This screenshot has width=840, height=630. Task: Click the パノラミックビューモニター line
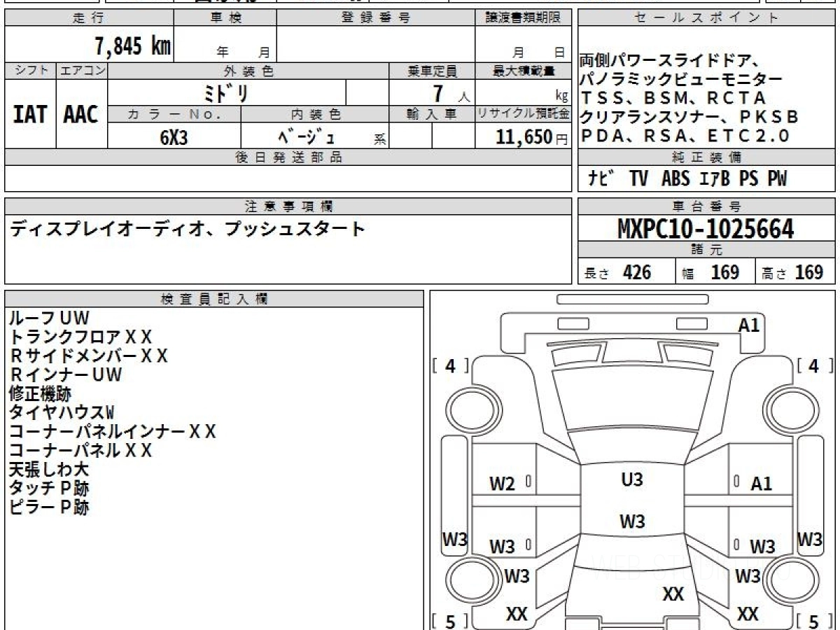[681, 79]
